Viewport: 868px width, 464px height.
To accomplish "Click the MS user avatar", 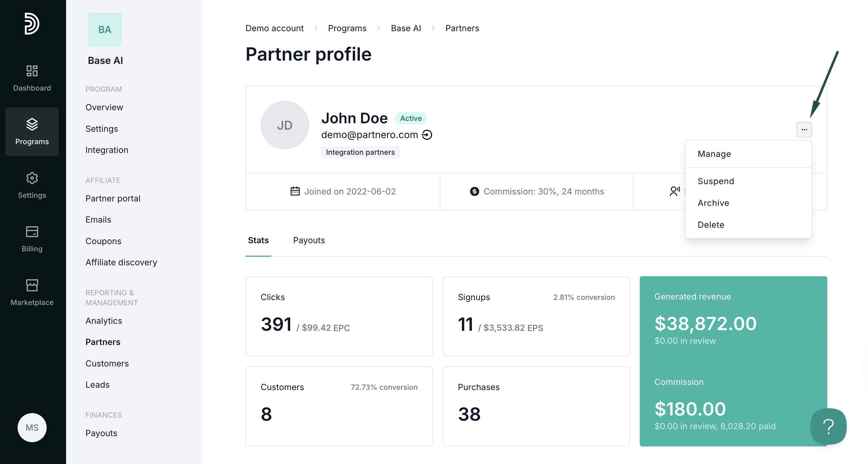I will [32, 427].
